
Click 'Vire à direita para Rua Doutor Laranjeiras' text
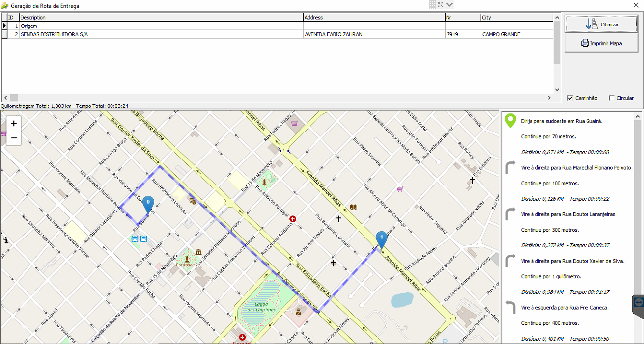click(x=569, y=214)
